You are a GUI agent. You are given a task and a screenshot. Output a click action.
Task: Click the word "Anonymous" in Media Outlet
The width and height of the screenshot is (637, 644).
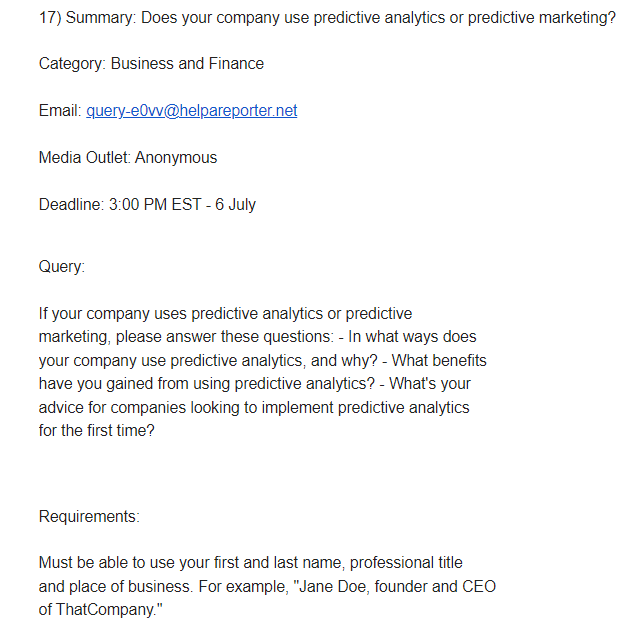[176, 158]
